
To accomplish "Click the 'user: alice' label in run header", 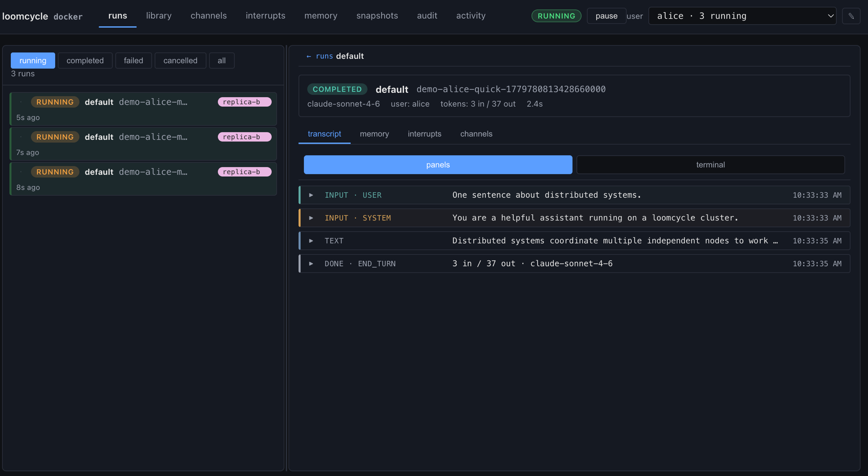I will pyautogui.click(x=410, y=104).
